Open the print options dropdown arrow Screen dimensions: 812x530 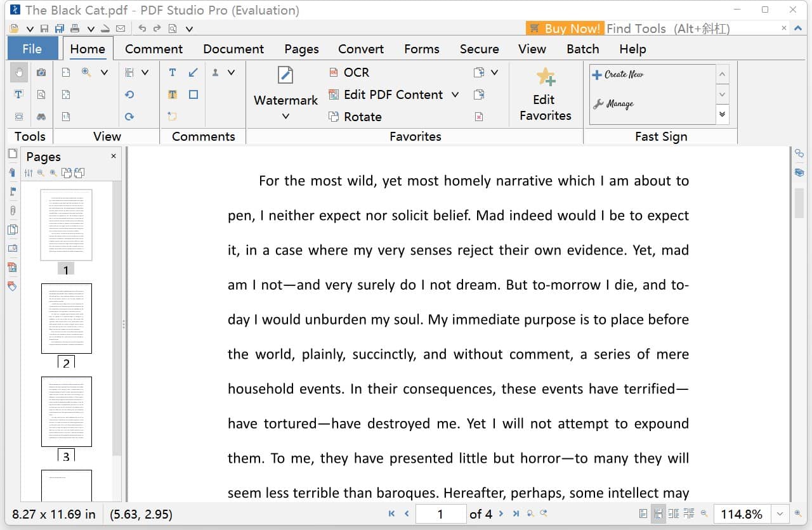pyautogui.click(x=91, y=29)
